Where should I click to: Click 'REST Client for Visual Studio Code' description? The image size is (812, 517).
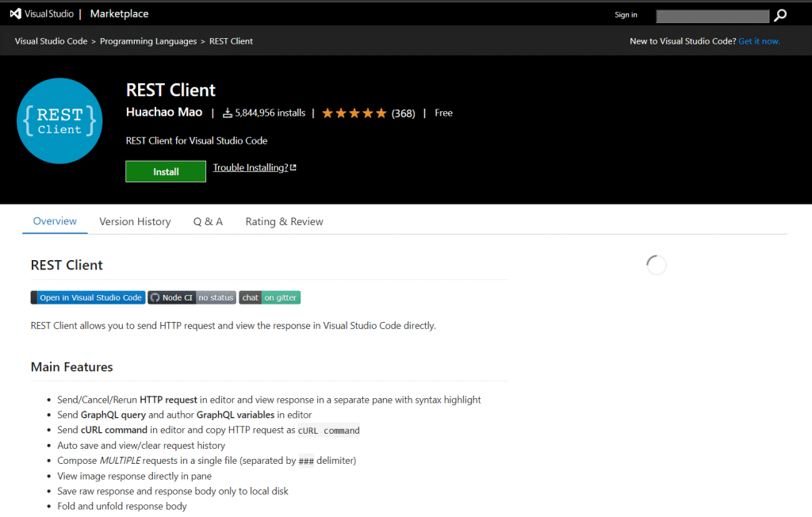(x=197, y=141)
